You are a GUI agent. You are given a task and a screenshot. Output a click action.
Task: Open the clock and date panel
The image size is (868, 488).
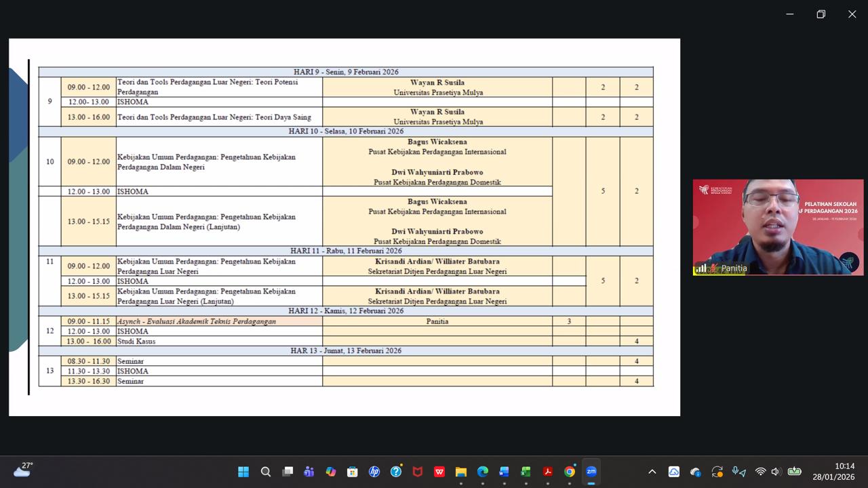(x=834, y=472)
